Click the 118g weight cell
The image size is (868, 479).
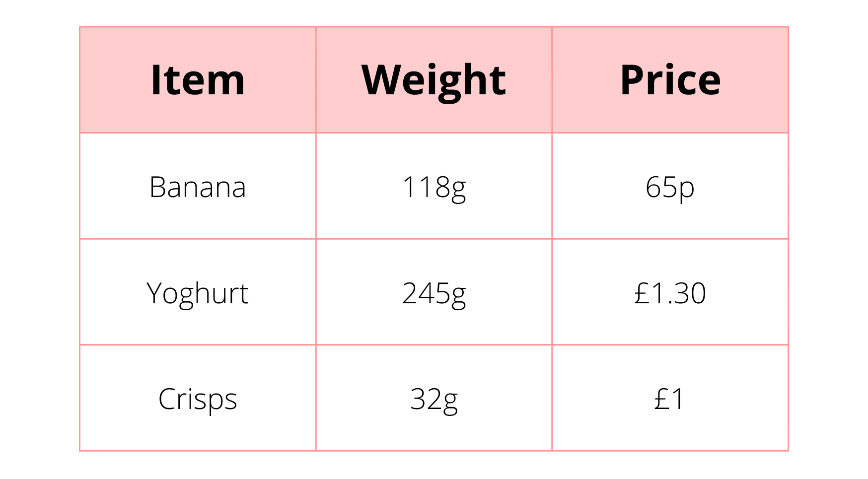click(x=434, y=187)
